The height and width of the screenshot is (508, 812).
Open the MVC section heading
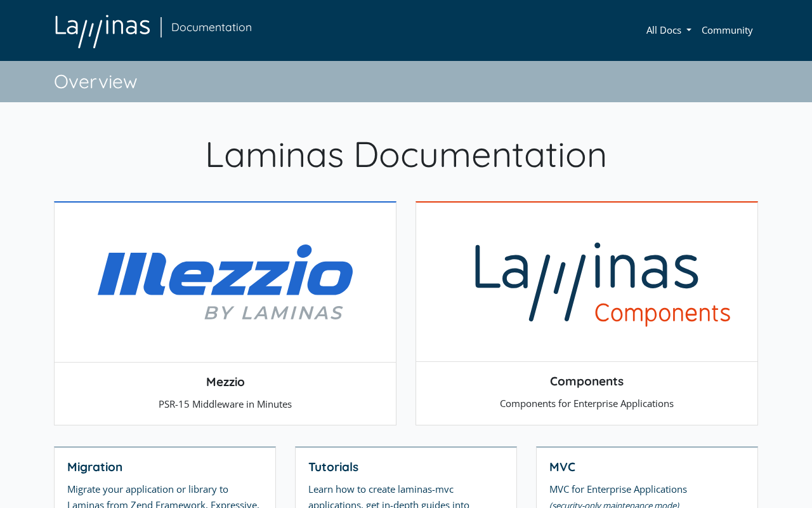click(563, 467)
